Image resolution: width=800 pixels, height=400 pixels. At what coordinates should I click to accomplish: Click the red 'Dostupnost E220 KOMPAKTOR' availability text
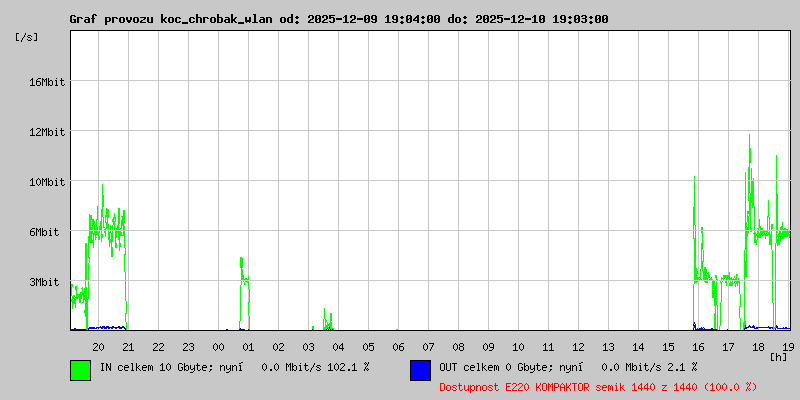[598, 387]
